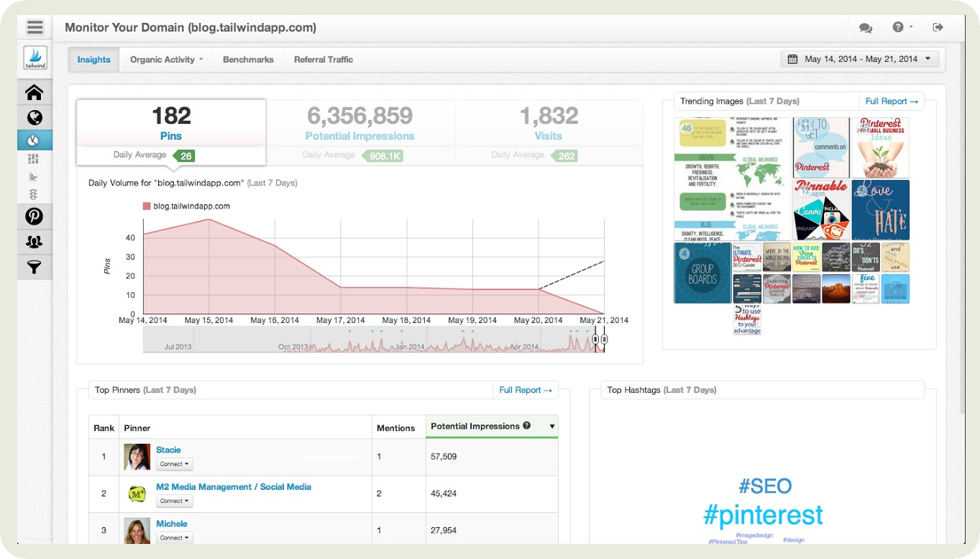
Task: Click the globe icon in the sidebar
Action: click(x=35, y=117)
